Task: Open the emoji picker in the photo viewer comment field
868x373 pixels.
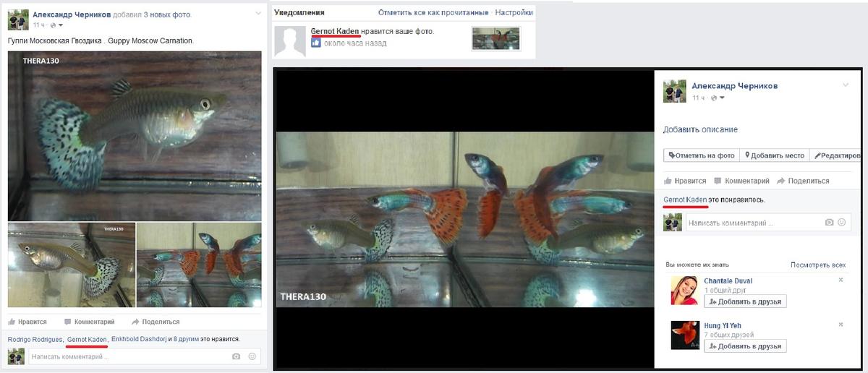Action: (841, 223)
